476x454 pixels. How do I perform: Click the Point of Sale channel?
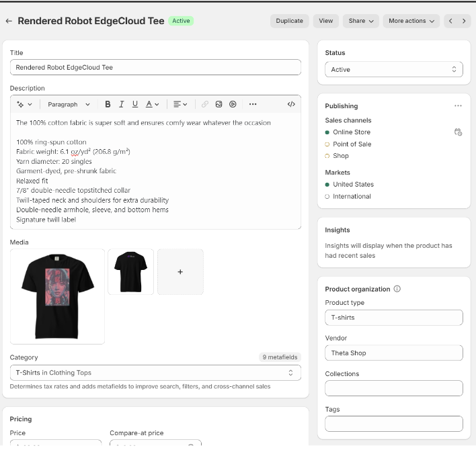pos(352,144)
